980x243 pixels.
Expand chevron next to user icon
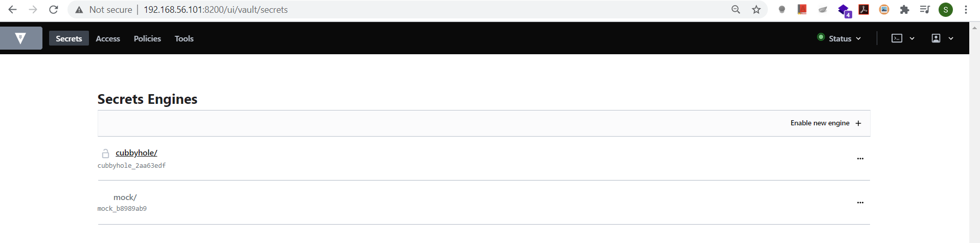951,38
